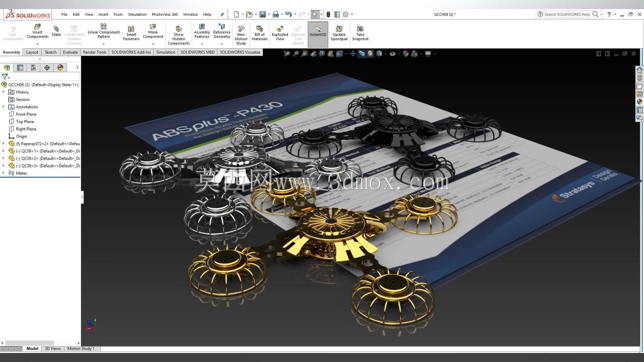This screenshot has width=644, height=362.
Task: Open Edit Appearance in view toolbar
Action: 406,54
